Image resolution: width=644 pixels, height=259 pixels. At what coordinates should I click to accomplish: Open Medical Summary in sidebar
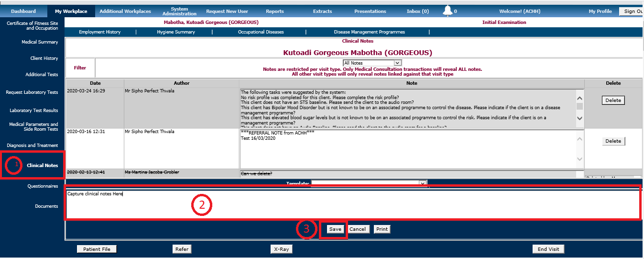tap(40, 42)
